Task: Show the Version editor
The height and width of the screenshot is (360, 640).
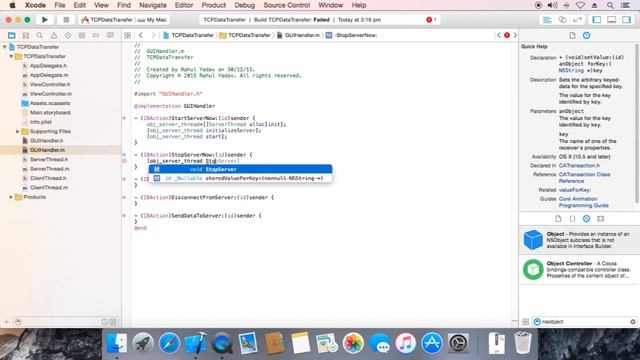Action: pos(578,20)
